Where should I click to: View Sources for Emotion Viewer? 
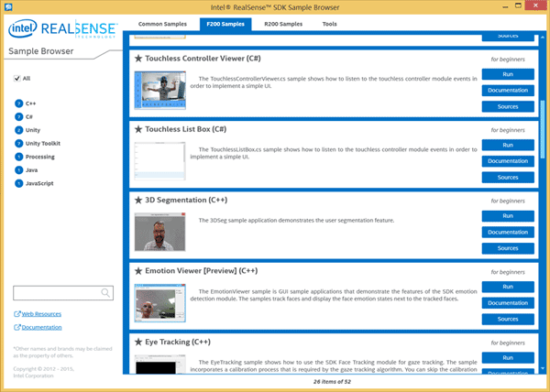(508, 319)
